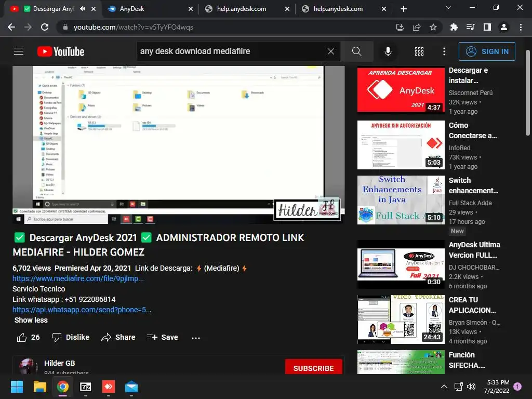The image size is (532, 399).
Task: Open the api.whatsapp.com link
Action: [x=82, y=310]
